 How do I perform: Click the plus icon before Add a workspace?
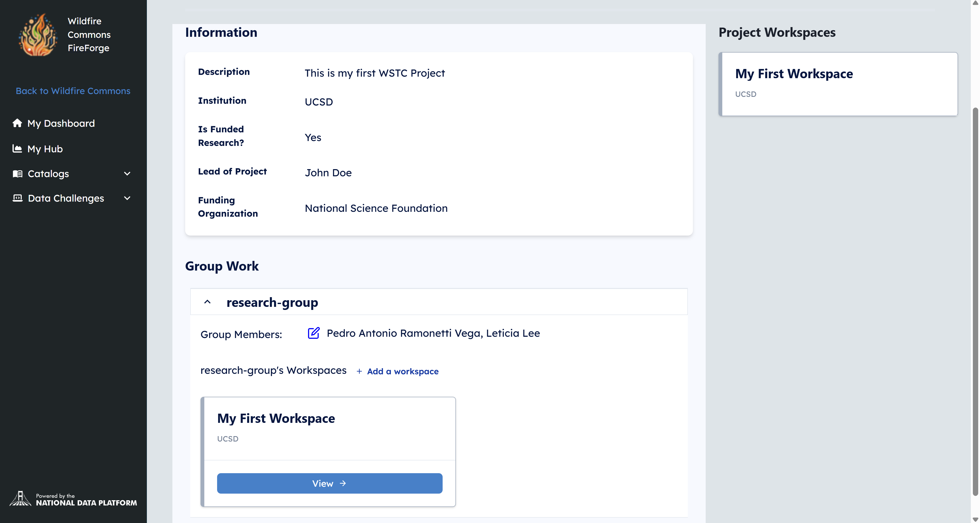(x=359, y=371)
